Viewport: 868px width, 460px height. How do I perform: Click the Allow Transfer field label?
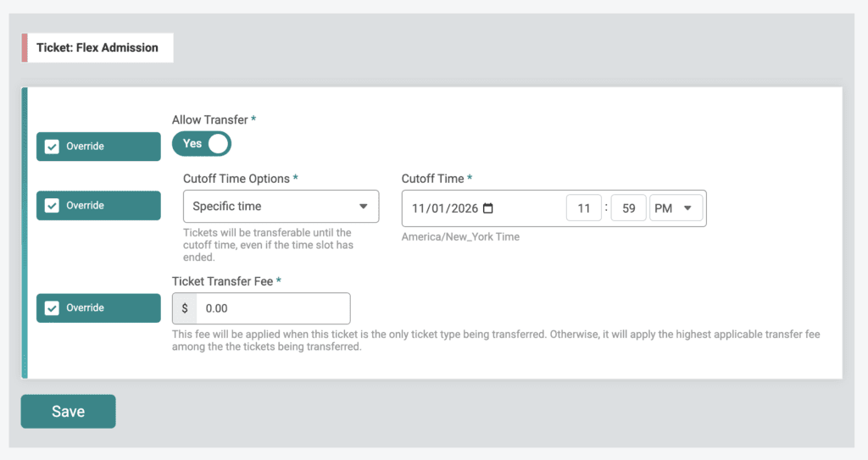[x=209, y=120]
